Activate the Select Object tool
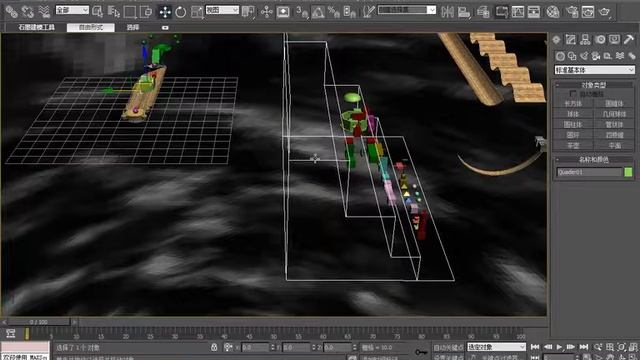 pyautogui.click(x=98, y=11)
